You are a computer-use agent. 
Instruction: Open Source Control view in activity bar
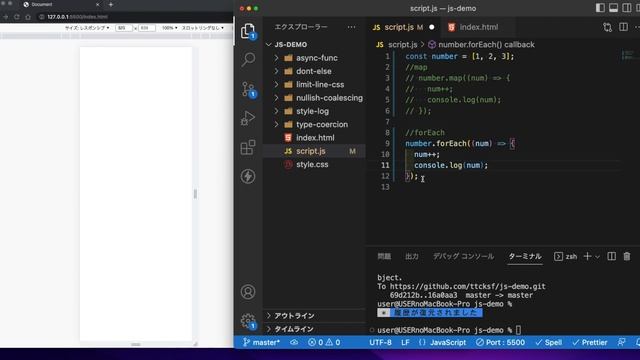248,89
